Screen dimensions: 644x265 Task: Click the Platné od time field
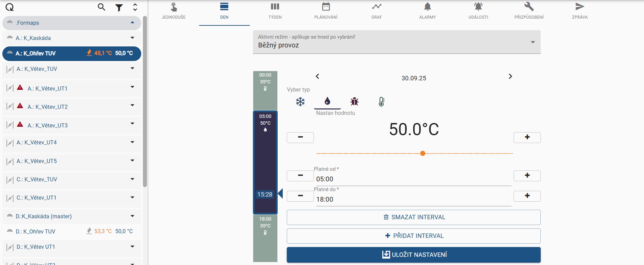click(x=413, y=179)
